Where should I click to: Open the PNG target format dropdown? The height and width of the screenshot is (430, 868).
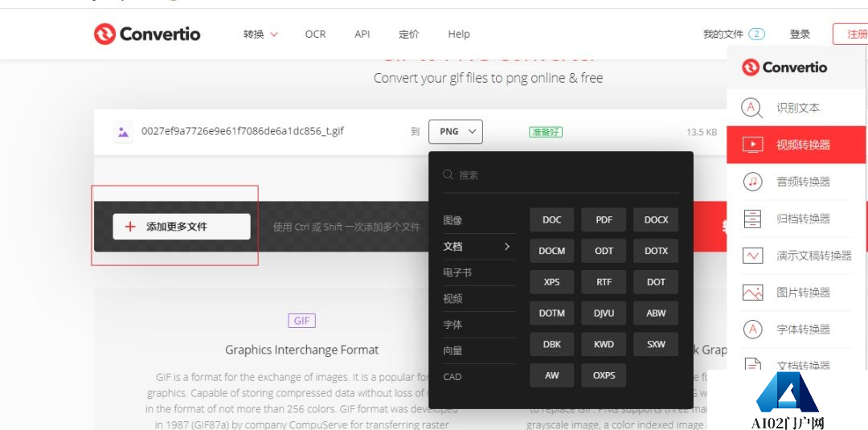pyautogui.click(x=456, y=132)
